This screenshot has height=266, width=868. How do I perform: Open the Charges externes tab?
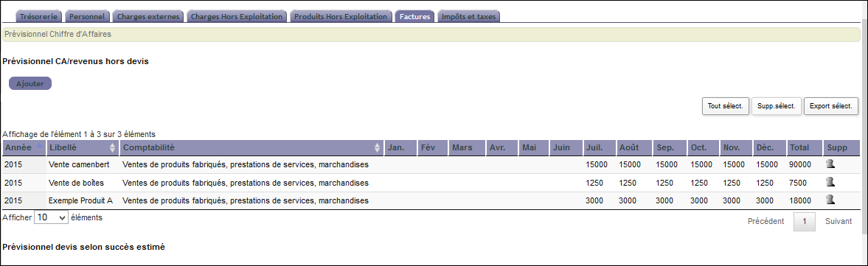click(x=148, y=17)
